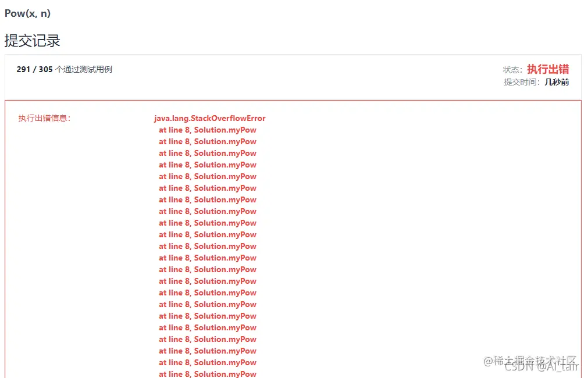The height and width of the screenshot is (378, 588).
Task: Click the 执行出错信息 label
Action: coord(44,118)
